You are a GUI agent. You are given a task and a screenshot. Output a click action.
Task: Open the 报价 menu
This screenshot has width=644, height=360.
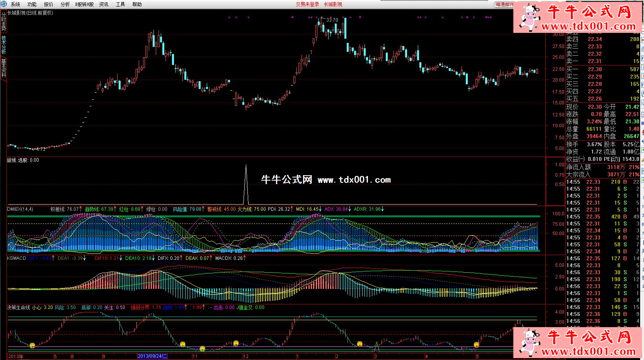point(49,4)
